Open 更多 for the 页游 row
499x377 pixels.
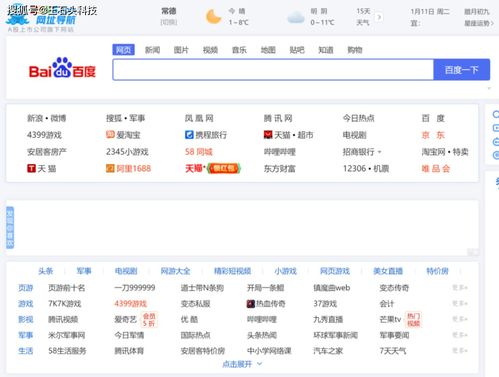click(460, 288)
